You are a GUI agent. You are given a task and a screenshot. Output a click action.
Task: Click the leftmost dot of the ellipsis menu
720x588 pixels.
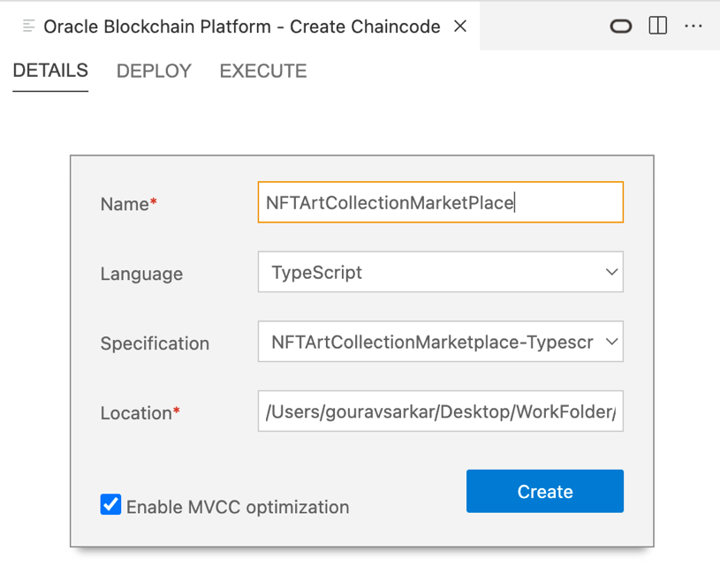687,26
